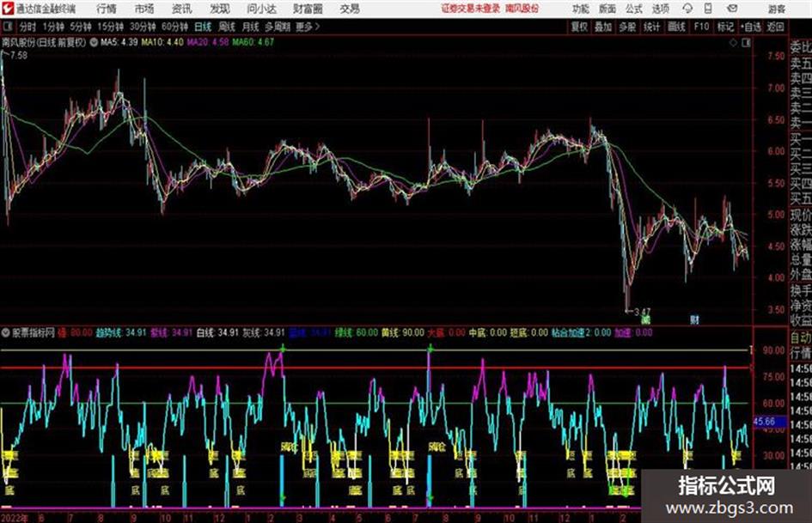Toggle the right info panel icon
Image resolution: width=812 pixels, height=523 pixels.
[x=746, y=43]
